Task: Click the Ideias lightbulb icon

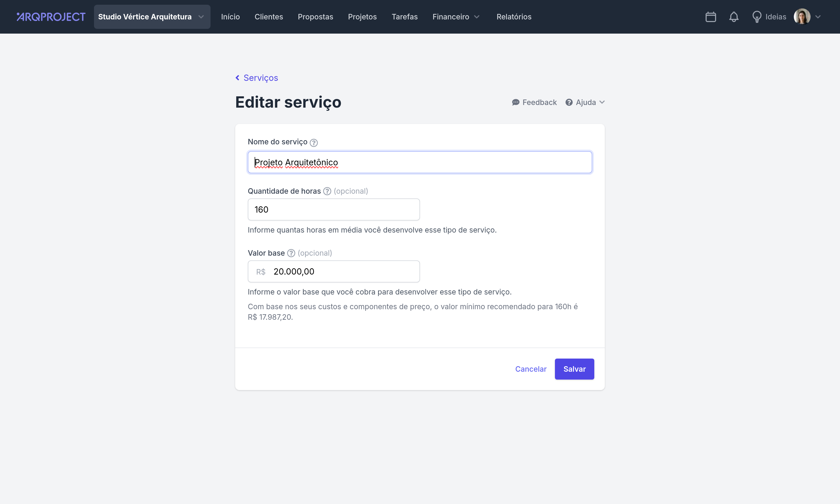Action: [x=757, y=17]
